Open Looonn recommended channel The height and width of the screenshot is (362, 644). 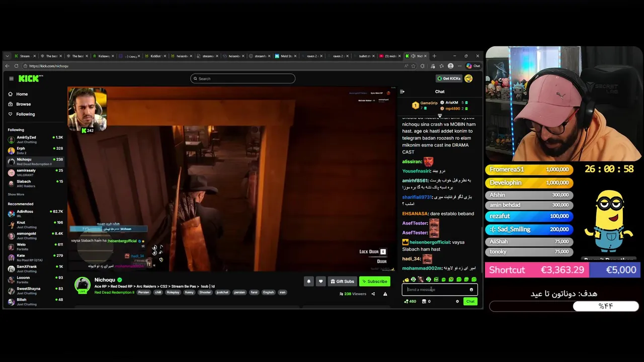tap(35, 280)
